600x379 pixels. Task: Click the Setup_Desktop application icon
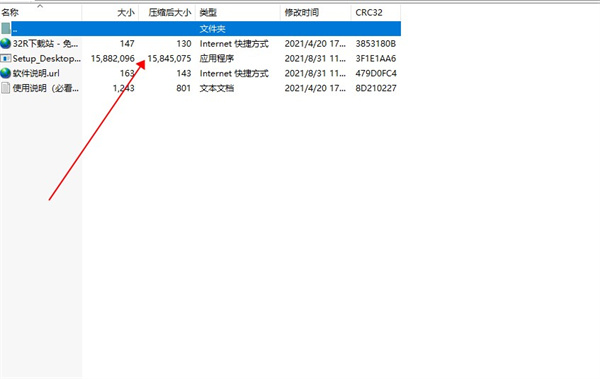[x=5, y=59]
